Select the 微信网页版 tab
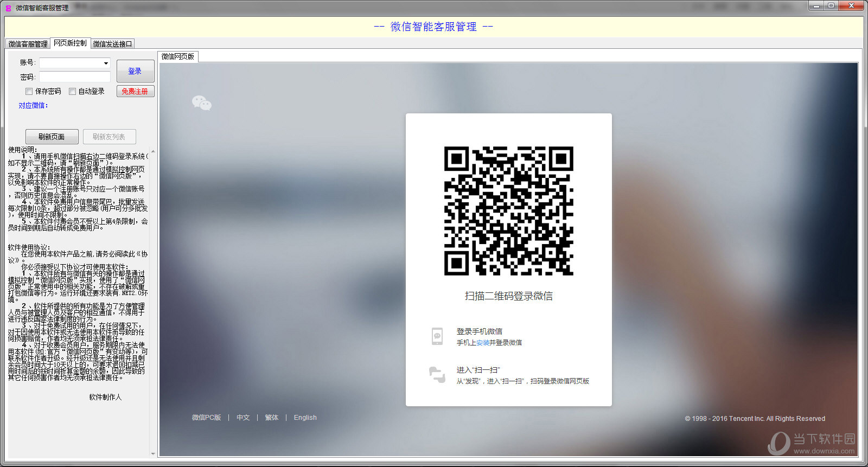 pyautogui.click(x=178, y=56)
